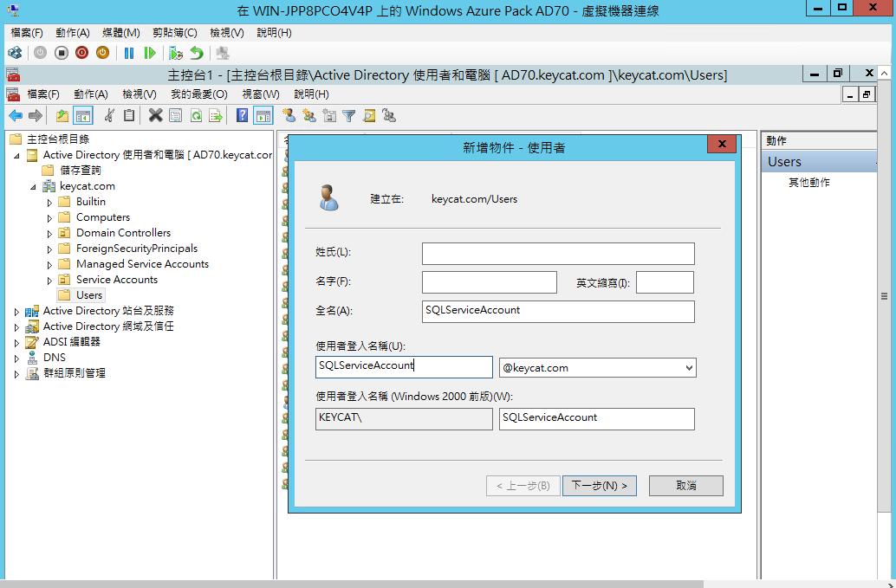Click the Ctrl+Alt+Del icon in VM toolbar

[15, 53]
